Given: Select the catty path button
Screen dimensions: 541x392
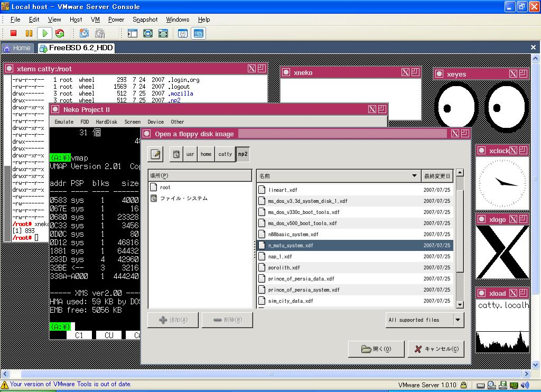Looking at the screenshot, I should [225, 154].
